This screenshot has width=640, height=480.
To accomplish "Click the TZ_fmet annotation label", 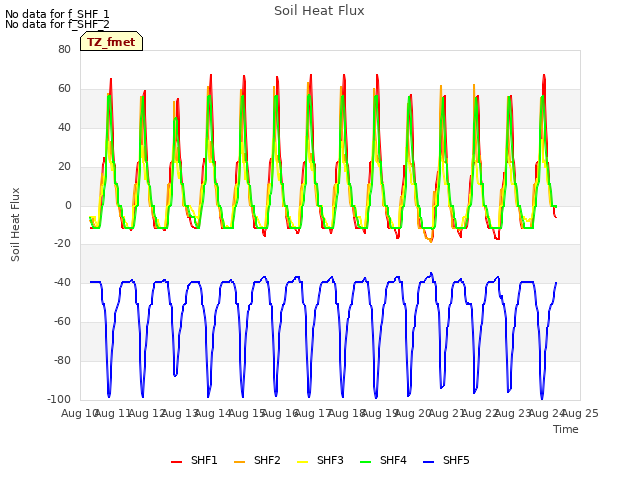I will pos(111,41).
